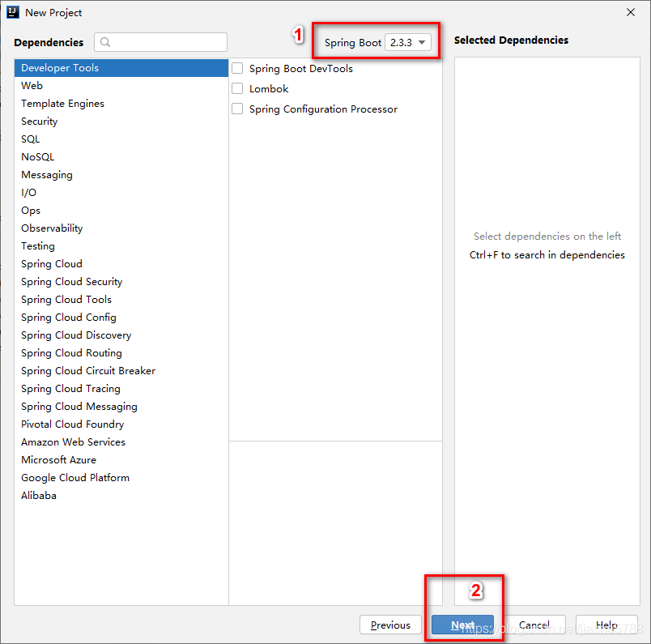This screenshot has height=644, width=651.
Task: Select Google Cloud Platform category
Action: (121, 478)
